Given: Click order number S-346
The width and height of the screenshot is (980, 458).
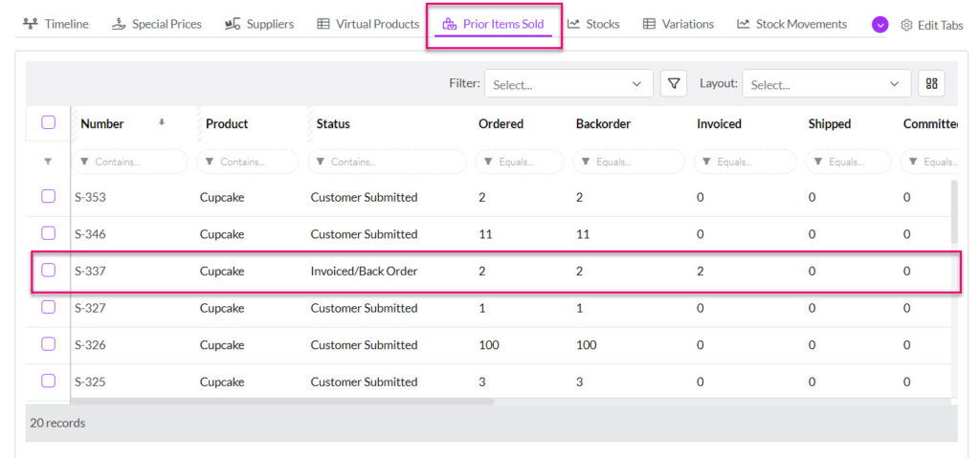Looking at the screenshot, I should point(90,234).
